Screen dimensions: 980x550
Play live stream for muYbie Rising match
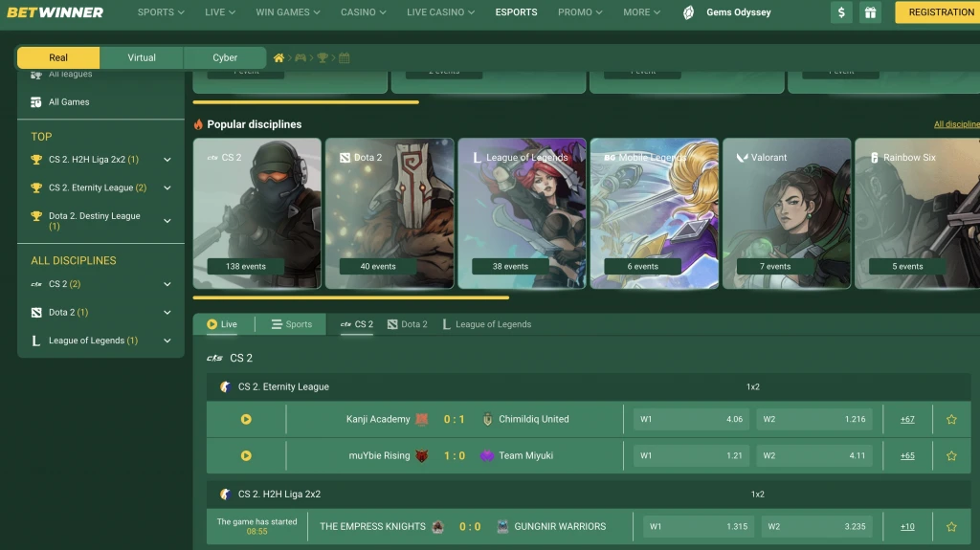click(246, 456)
